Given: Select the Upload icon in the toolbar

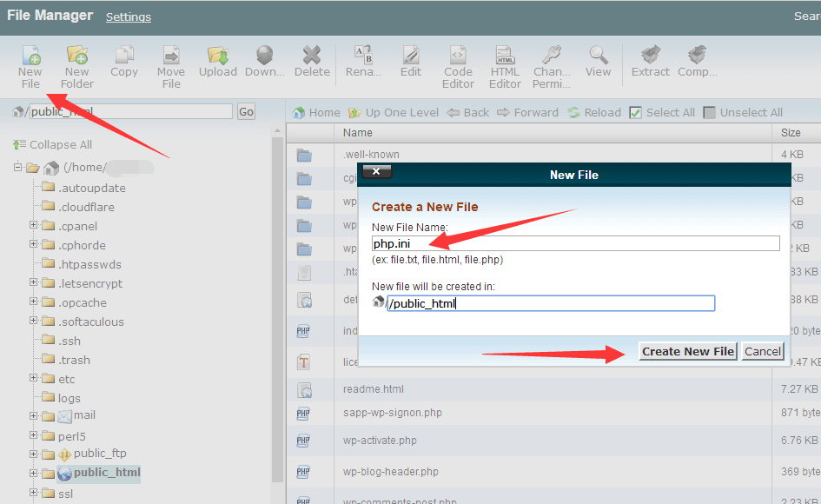Looking at the screenshot, I should [217, 63].
